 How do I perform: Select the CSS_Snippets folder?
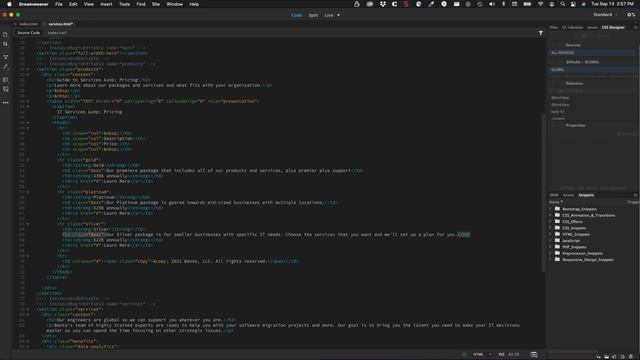(x=574, y=228)
